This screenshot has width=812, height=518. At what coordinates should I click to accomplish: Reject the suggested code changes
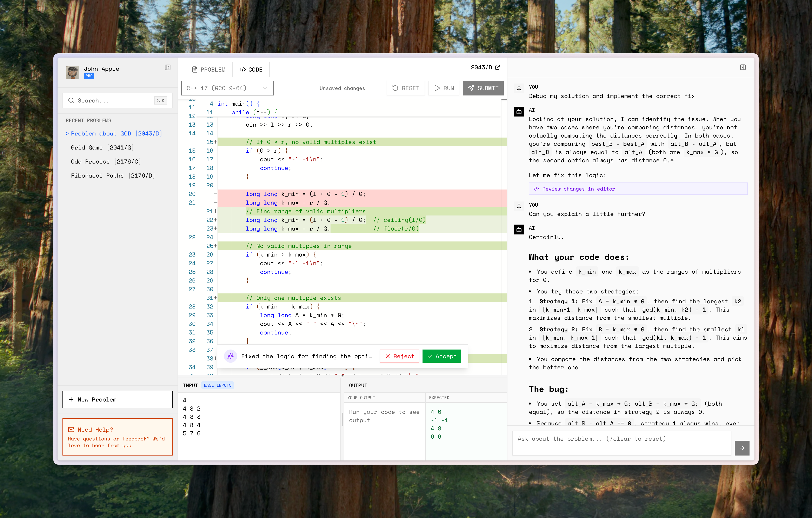click(x=399, y=356)
